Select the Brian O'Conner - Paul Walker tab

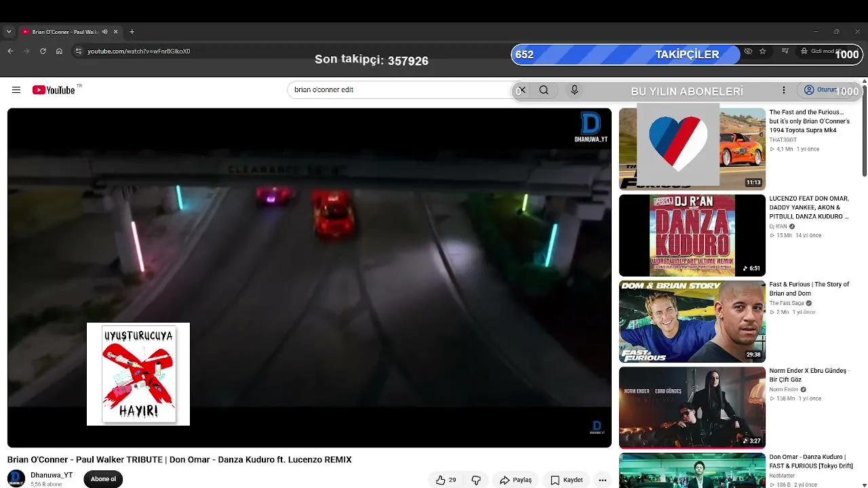(x=65, y=32)
